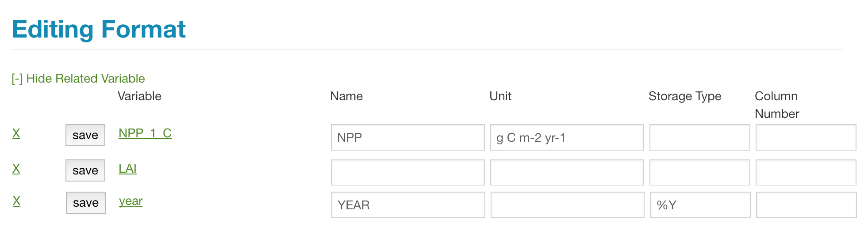Viewport: 868px width, 227px height.
Task: Focus the Column Number field for NPP_1_C
Action: click(806, 137)
